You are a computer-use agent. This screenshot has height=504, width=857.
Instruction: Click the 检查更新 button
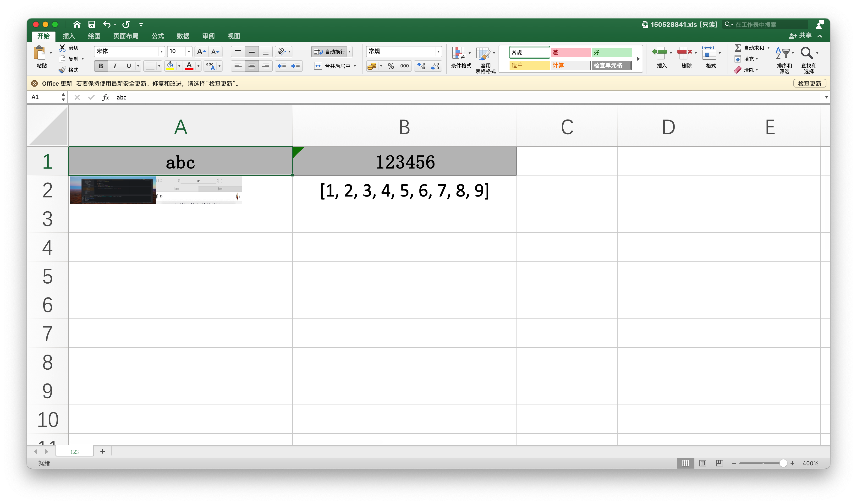[809, 84]
